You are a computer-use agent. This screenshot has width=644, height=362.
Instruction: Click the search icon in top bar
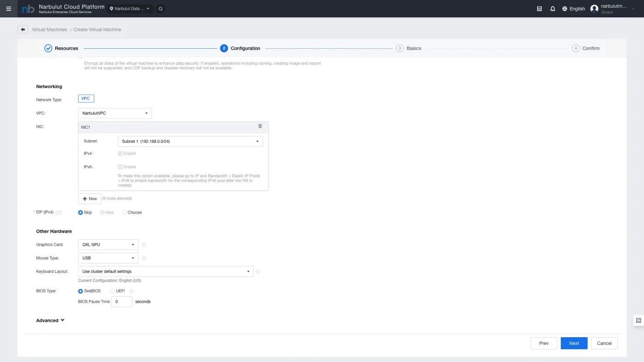[x=160, y=9]
